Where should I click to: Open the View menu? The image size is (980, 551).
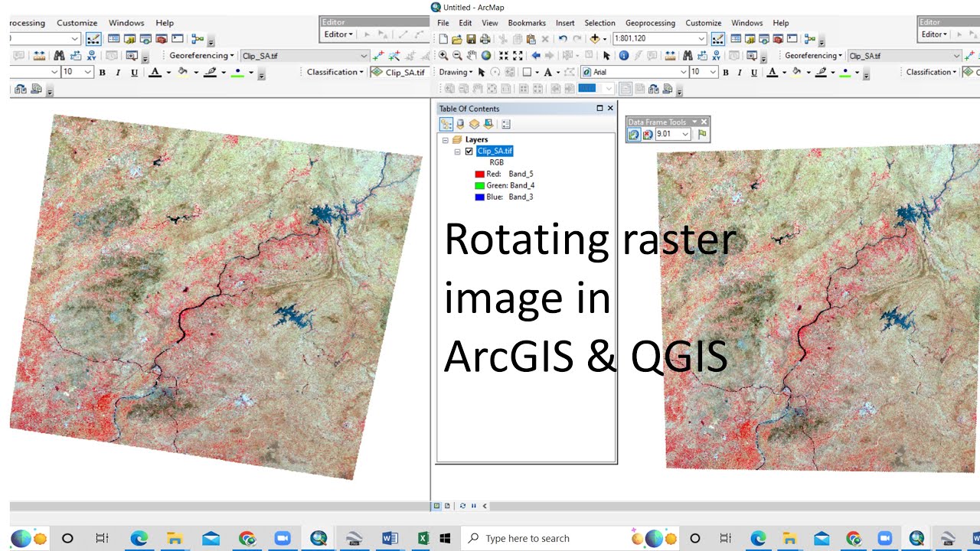click(490, 23)
